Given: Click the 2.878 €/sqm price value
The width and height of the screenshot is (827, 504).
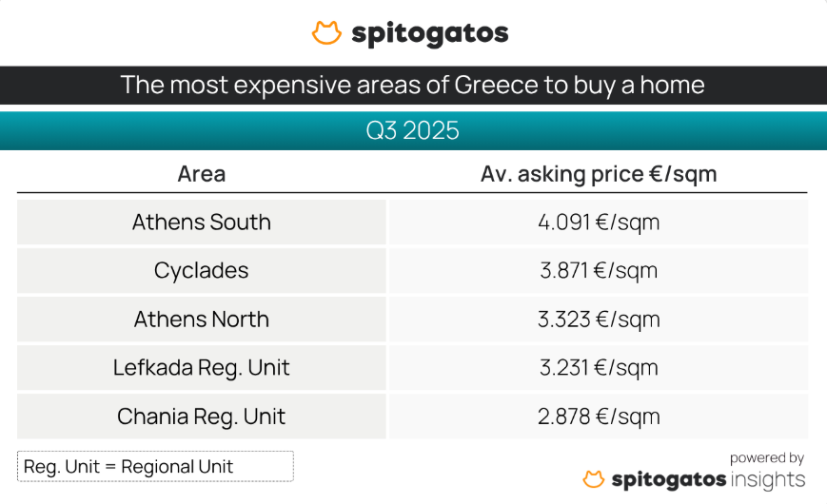Looking at the screenshot, I should (x=598, y=417).
